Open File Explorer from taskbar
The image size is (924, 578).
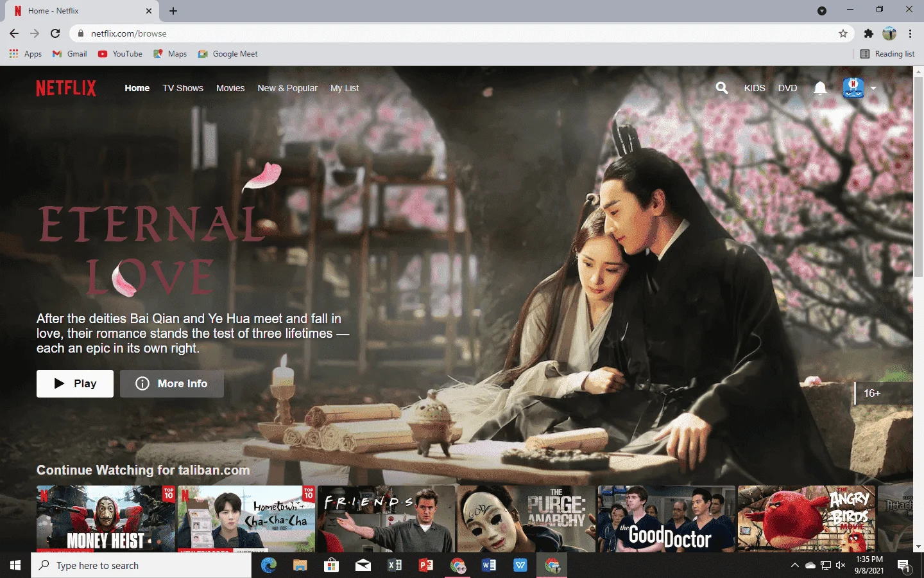pos(300,566)
